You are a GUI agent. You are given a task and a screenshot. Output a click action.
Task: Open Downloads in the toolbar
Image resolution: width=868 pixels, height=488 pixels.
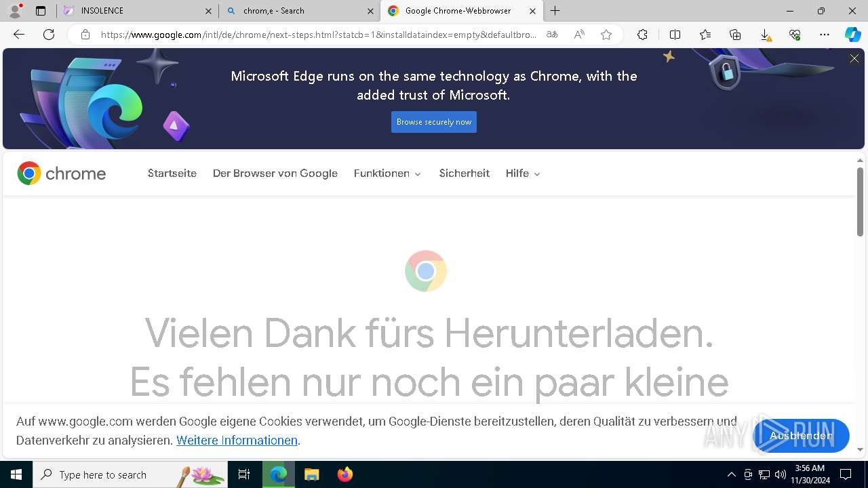(x=765, y=35)
